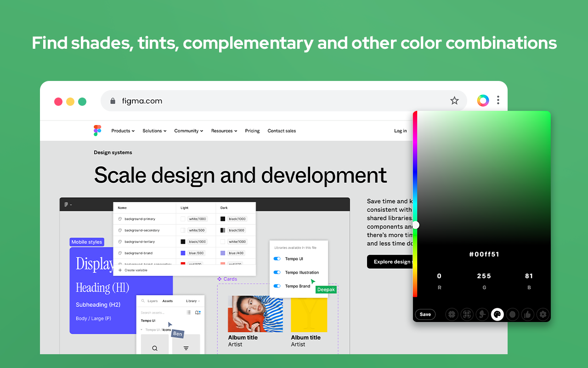Viewport: 588px width, 368px height.
Task: Click the black/500 dark value for background-secondary
Action: 237,230
